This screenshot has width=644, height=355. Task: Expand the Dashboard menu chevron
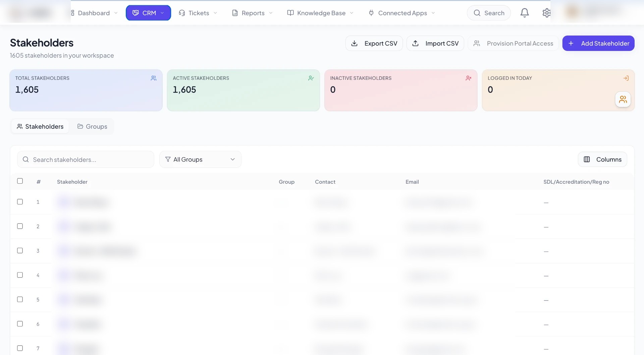click(x=116, y=13)
